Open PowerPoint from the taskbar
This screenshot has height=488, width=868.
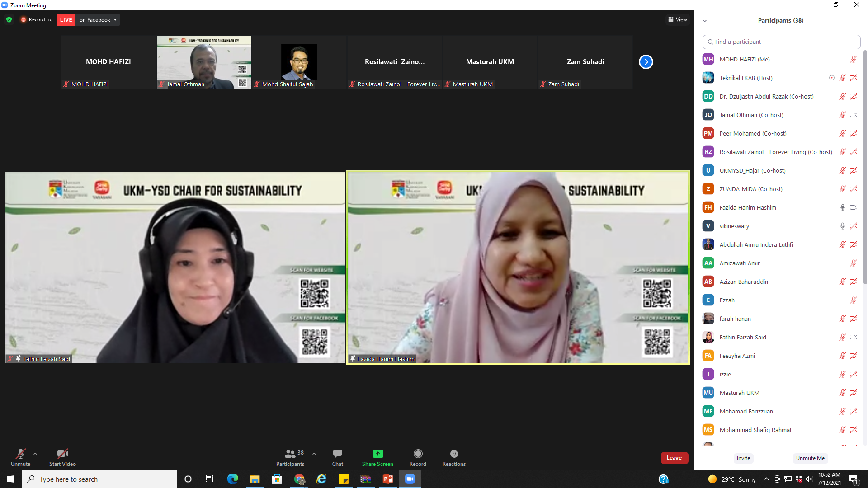pyautogui.click(x=387, y=479)
